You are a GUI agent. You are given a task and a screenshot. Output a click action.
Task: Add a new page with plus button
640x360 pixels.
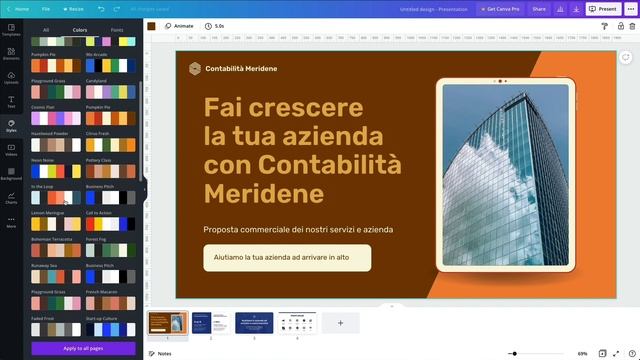click(340, 323)
